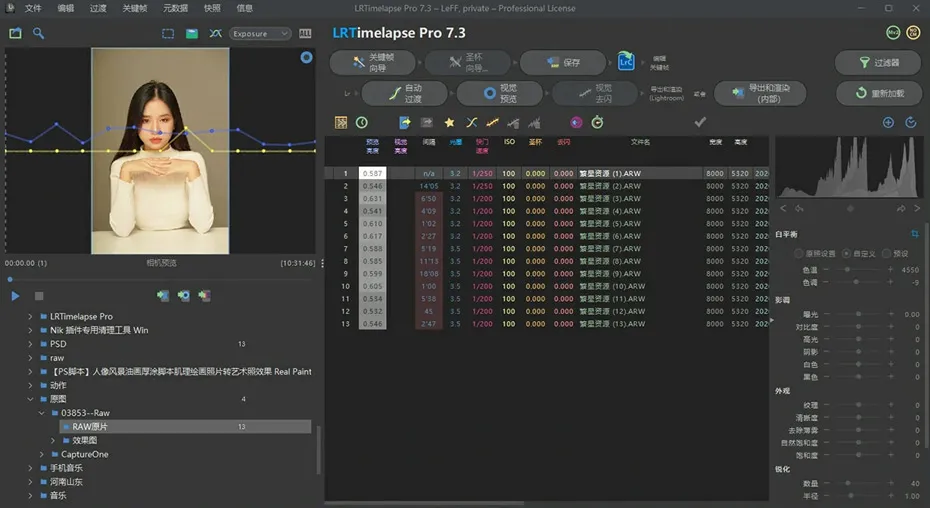Select file row 繁星资源 (5).ARW
The width and height of the screenshot is (930, 508).
(x=610, y=223)
